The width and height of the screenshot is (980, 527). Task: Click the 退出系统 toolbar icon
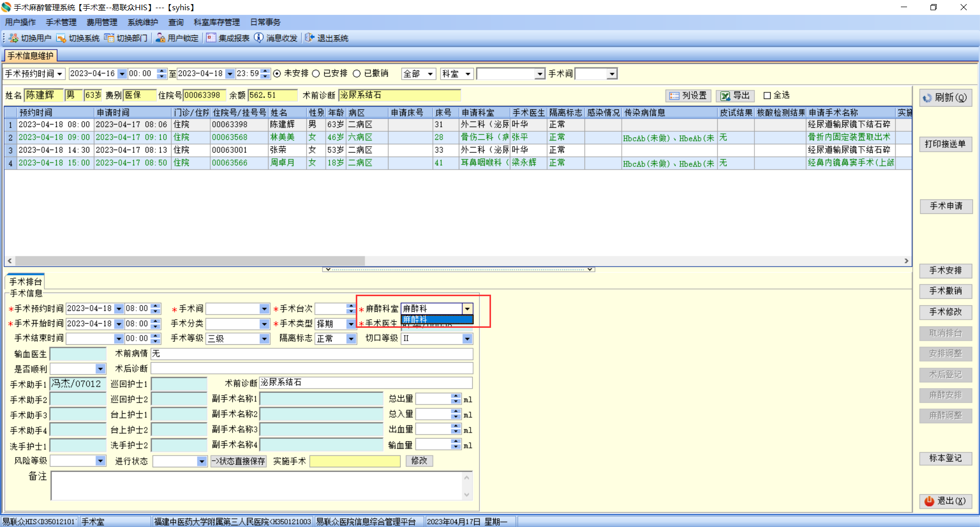click(x=310, y=38)
